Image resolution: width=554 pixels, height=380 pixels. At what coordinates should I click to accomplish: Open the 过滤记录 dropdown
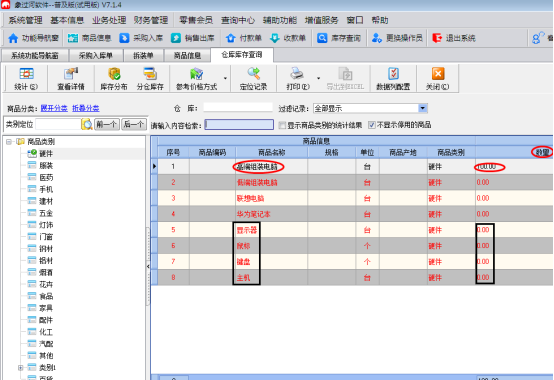423,108
